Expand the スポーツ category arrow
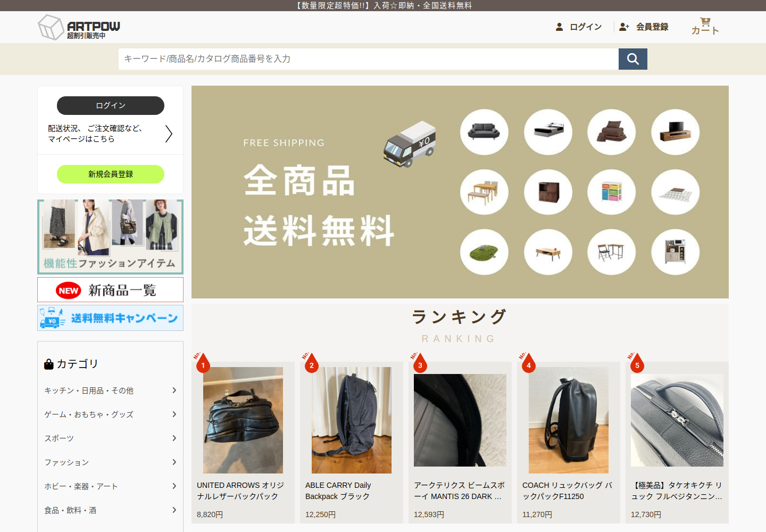Viewport: 766px width, 532px height. click(174, 438)
